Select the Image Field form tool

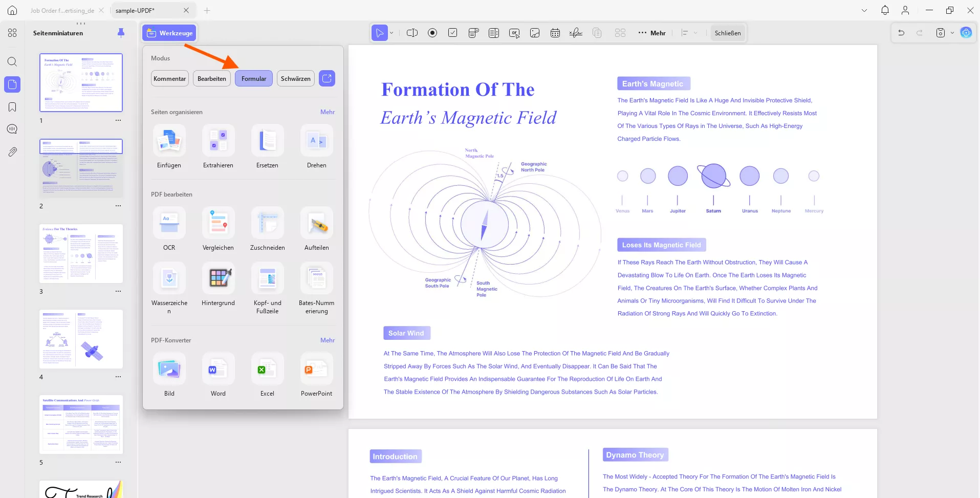(x=535, y=33)
